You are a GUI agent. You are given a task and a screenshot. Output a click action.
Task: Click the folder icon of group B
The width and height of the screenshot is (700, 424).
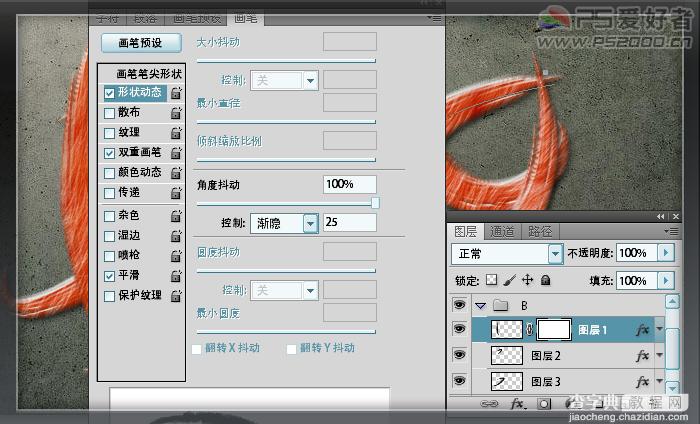501,305
